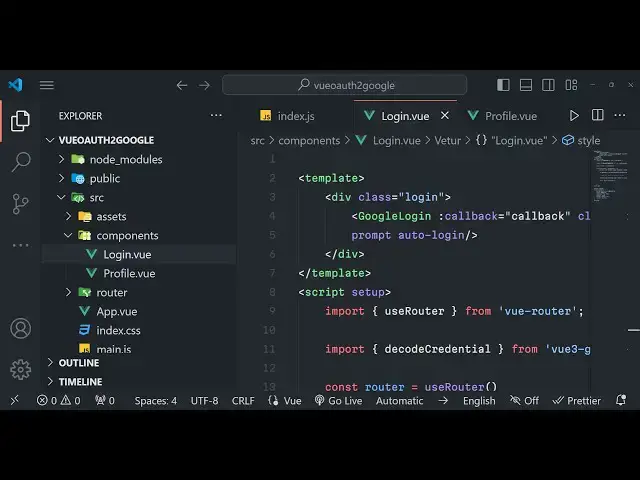Open the Explorer view in activity bar
Viewport: 640px width, 480px height.
pyautogui.click(x=20, y=121)
